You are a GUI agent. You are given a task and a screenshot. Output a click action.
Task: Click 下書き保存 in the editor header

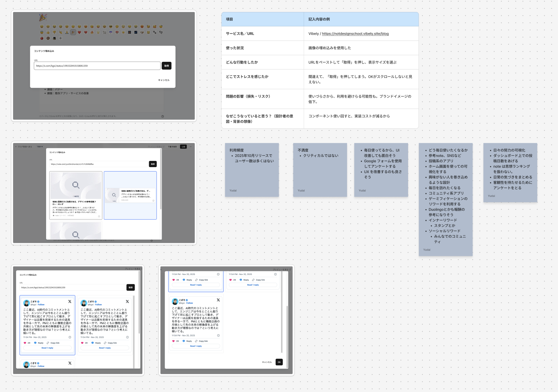pos(172,147)
